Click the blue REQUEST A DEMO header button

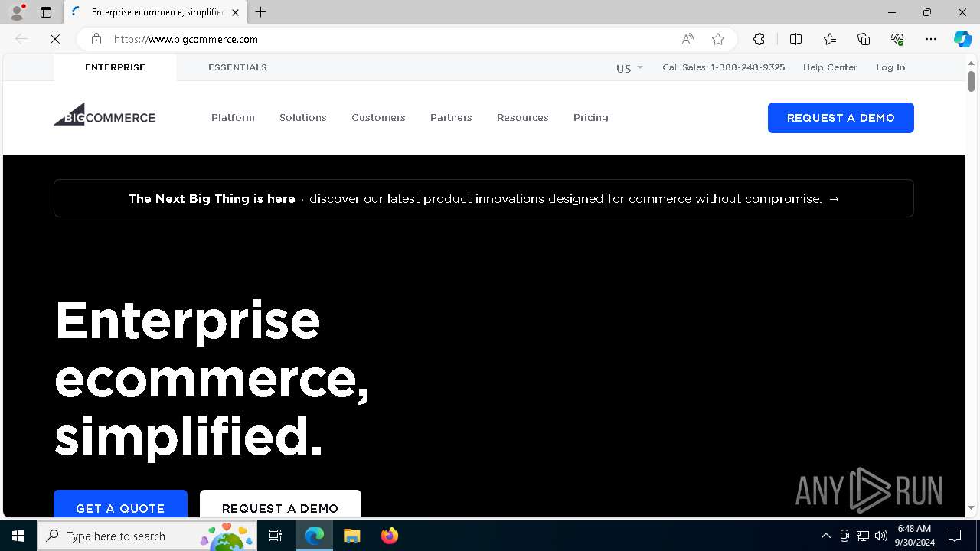(841, 118)
